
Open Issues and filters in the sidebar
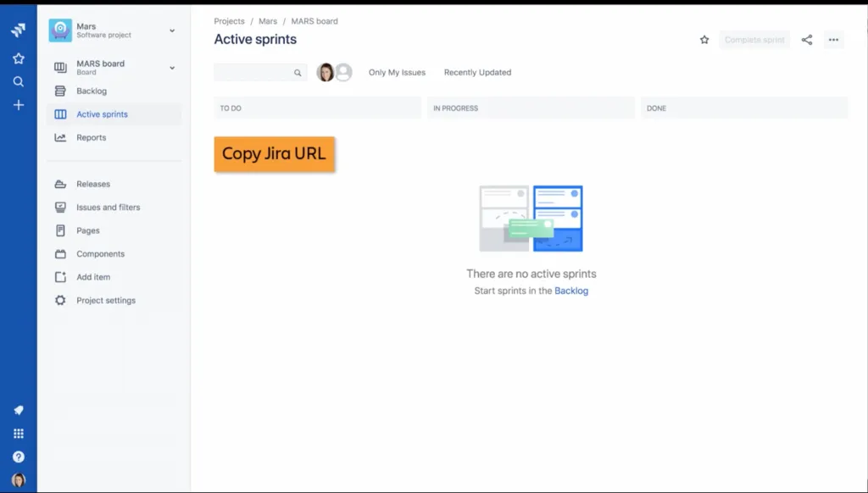(114, 207)
